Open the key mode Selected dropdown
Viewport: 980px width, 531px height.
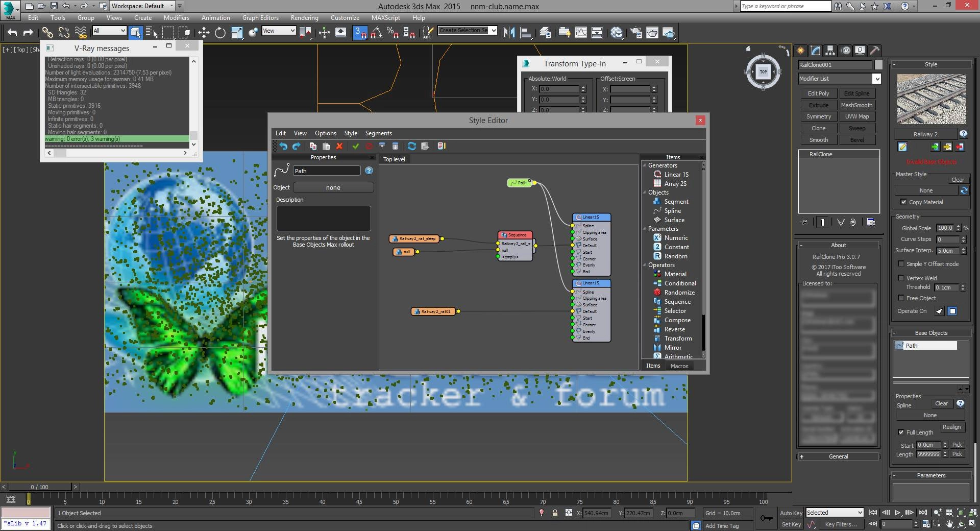pyautogui.click(x=835, y=513)
